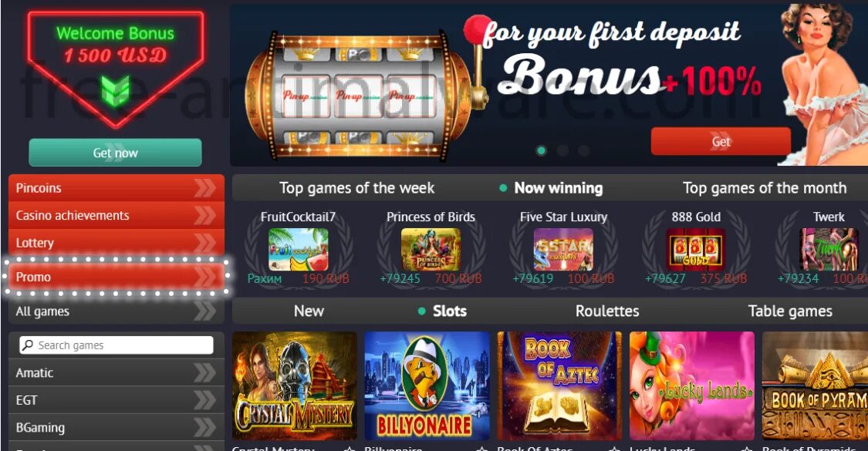Expand the BGaming provider chevron
This screenshot has height=451, width=868.
pos(204,428)
